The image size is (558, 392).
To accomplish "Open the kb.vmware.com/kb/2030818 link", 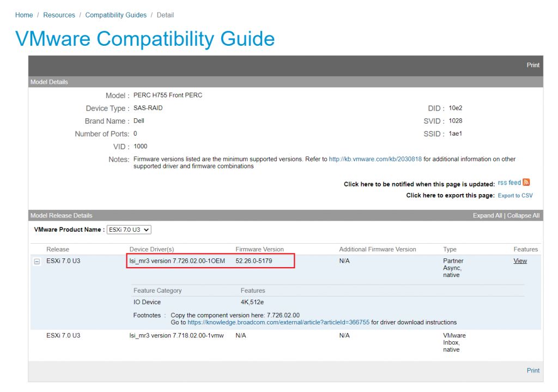I will pyautogui.click(x=375, y=159).
